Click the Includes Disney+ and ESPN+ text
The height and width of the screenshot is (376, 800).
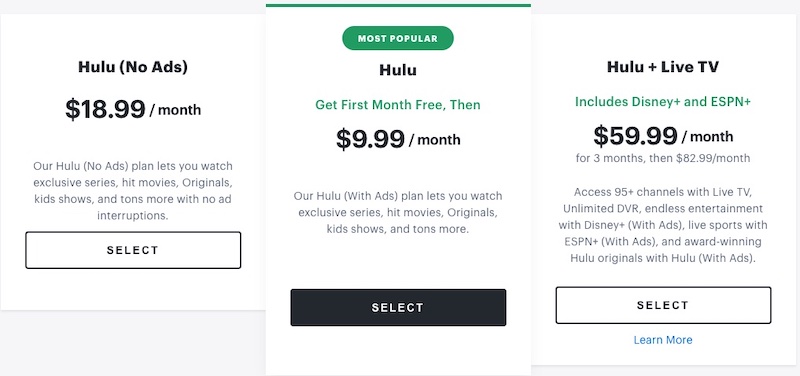[663, 102]
